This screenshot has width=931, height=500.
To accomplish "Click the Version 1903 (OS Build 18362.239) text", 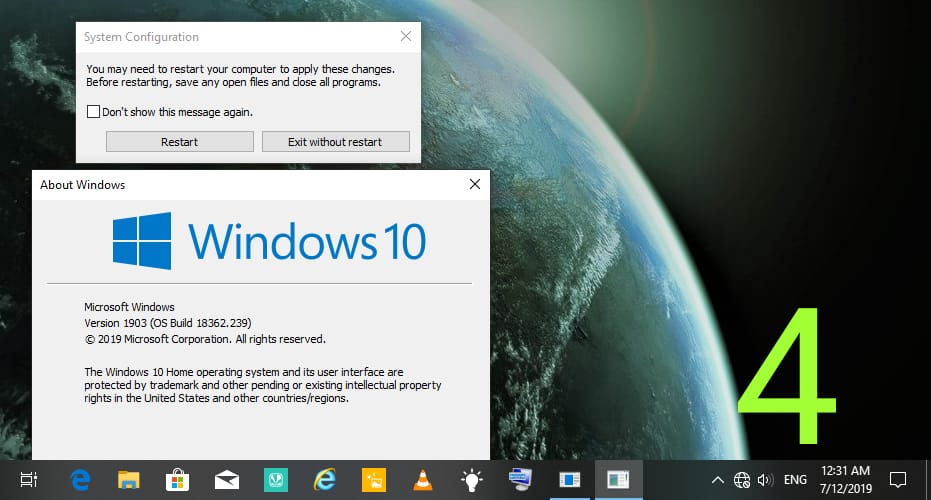I will [167, 323].
